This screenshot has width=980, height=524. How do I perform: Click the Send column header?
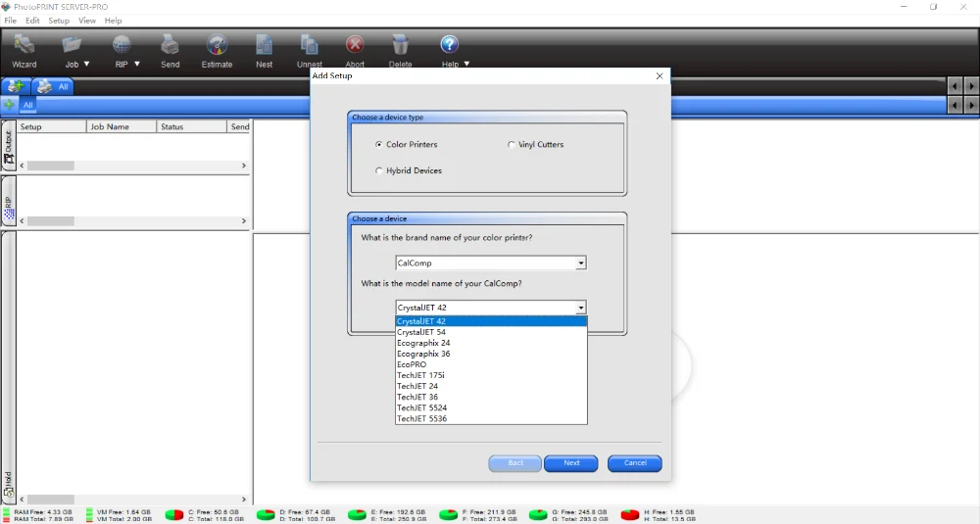tap(240, 126)
